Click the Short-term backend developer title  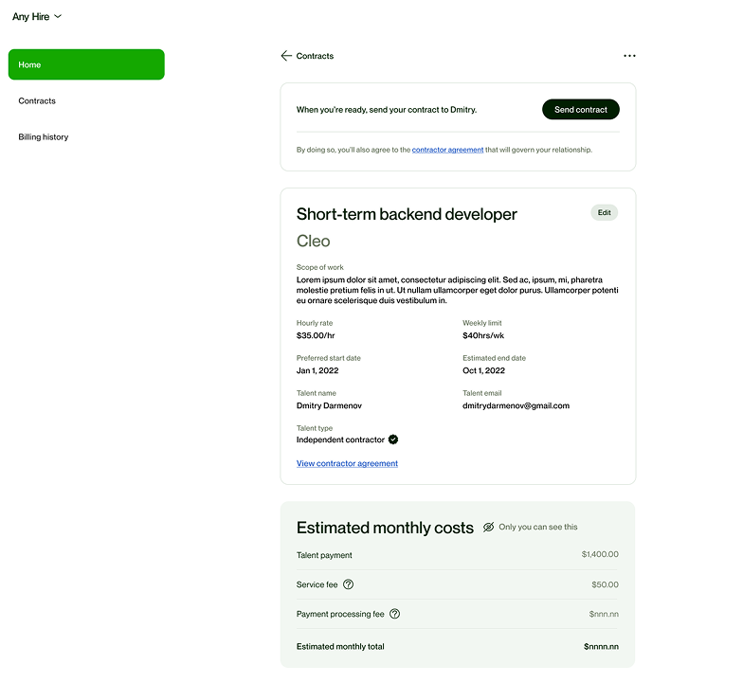pos(407,214)
